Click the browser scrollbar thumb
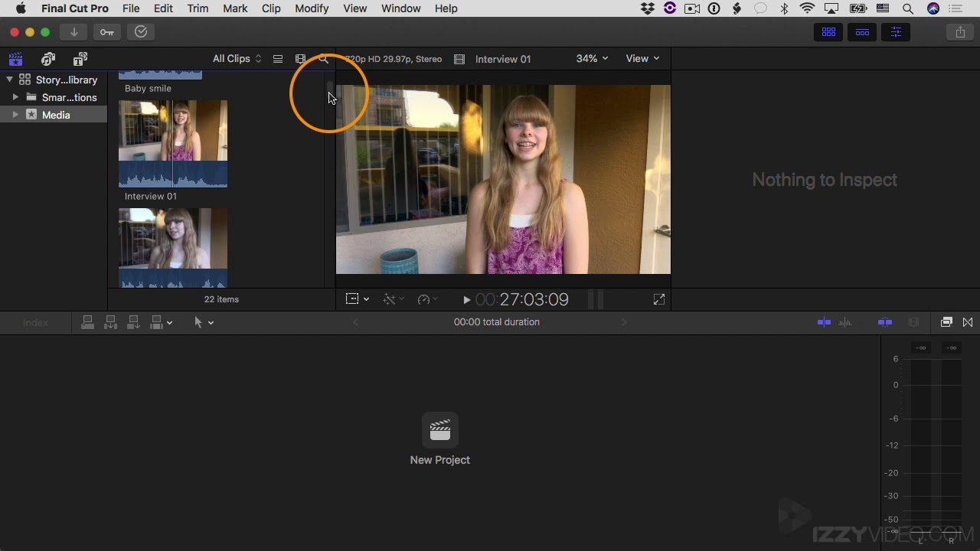The height and width of the screenshot is (551, 980). [330, 86]
